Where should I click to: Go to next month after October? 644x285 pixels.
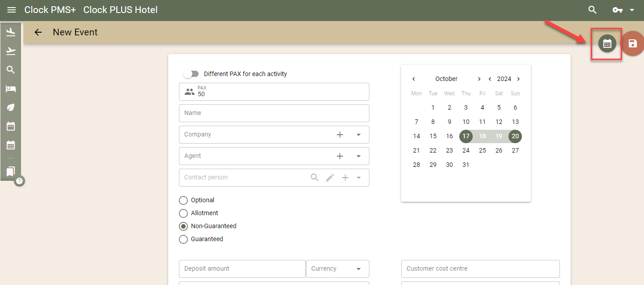pyautogui.click(x=479, y=79)
